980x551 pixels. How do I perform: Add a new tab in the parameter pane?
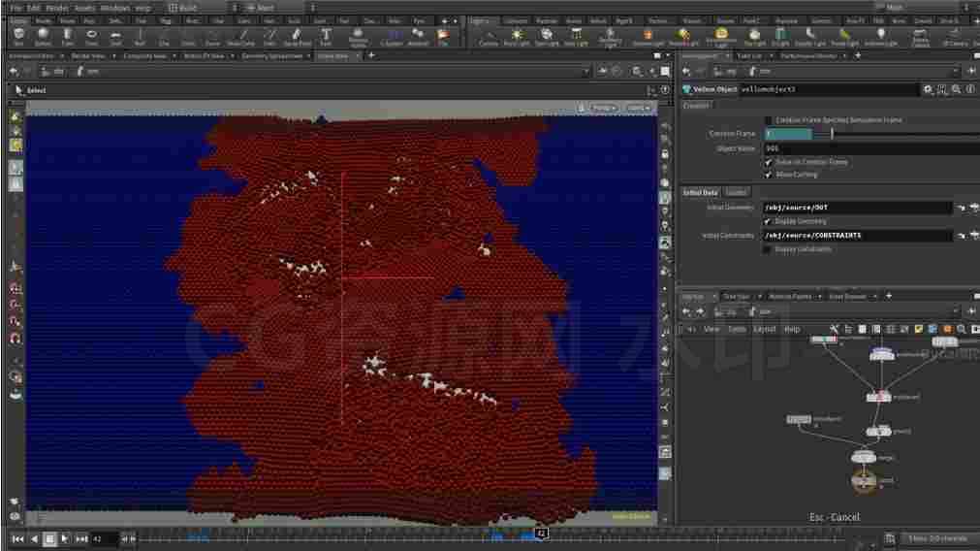click(x=858, y=55)
